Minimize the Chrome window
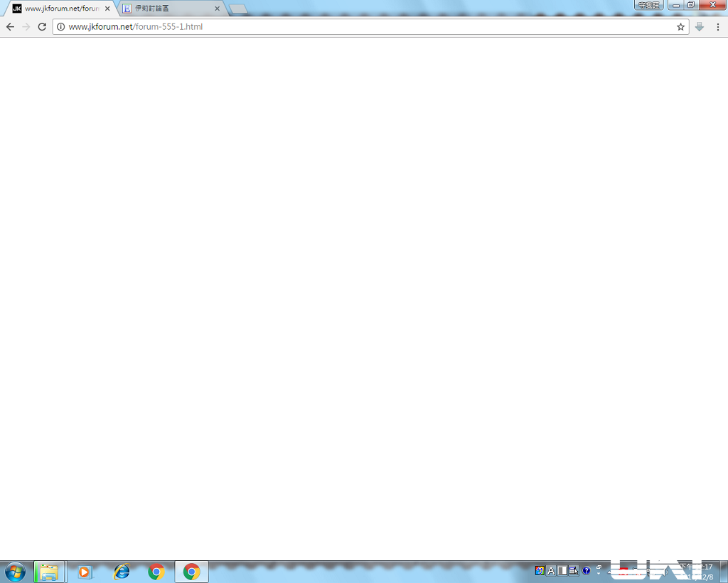728x583 pixels. (x=676, y=5)
